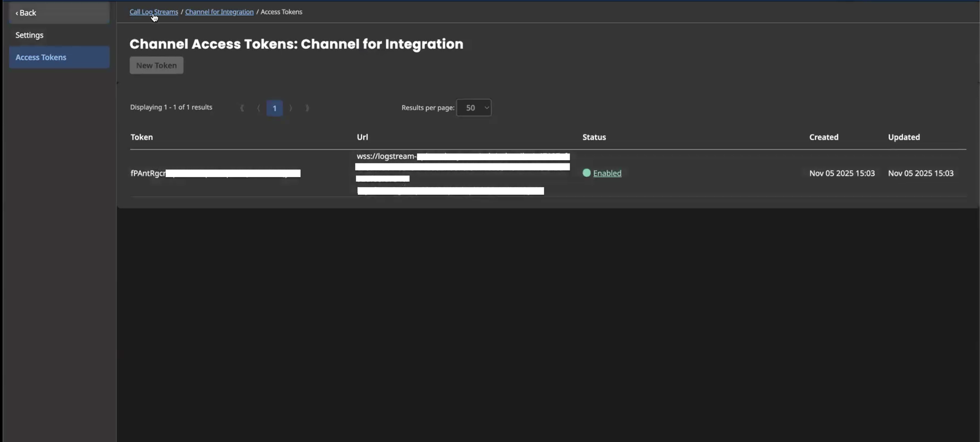The height and width of the screenshot is (442, 980).
Task: Select page 1 in pagination
Action: click(274, 108)
